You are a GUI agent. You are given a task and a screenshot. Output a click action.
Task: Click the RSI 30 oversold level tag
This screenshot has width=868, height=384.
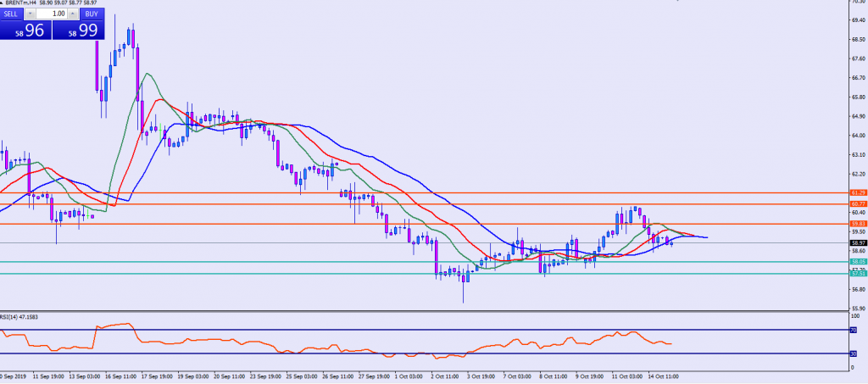pyautogui.click(x=854, y=353)
